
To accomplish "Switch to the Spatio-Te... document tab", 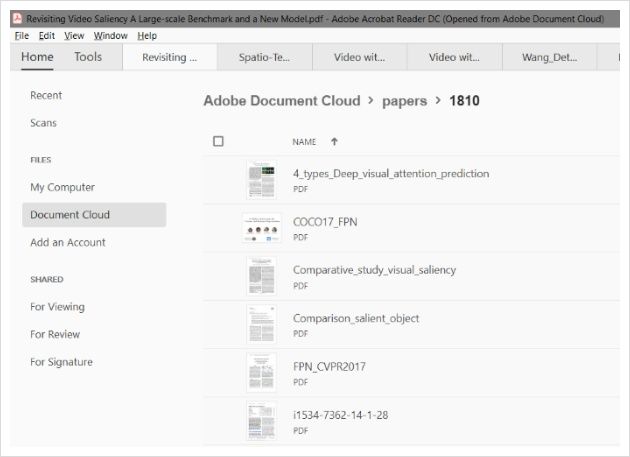I will [264, 57].
